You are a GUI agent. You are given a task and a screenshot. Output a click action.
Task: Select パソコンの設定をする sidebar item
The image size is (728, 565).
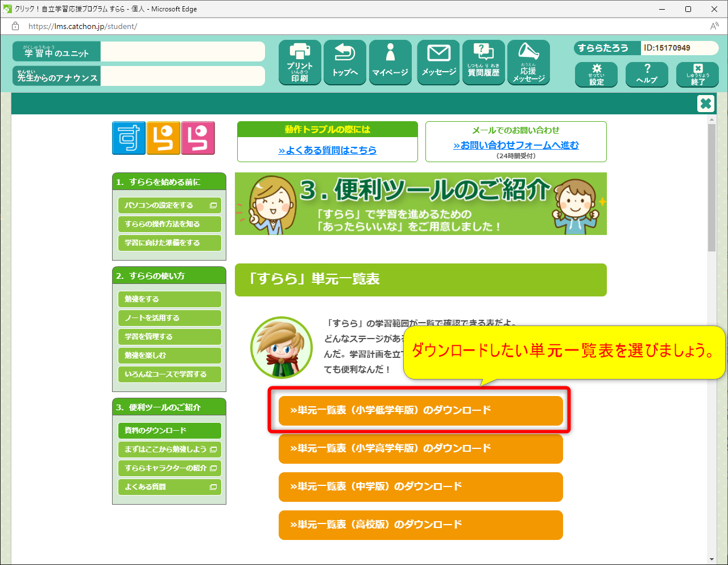point(169,205)
